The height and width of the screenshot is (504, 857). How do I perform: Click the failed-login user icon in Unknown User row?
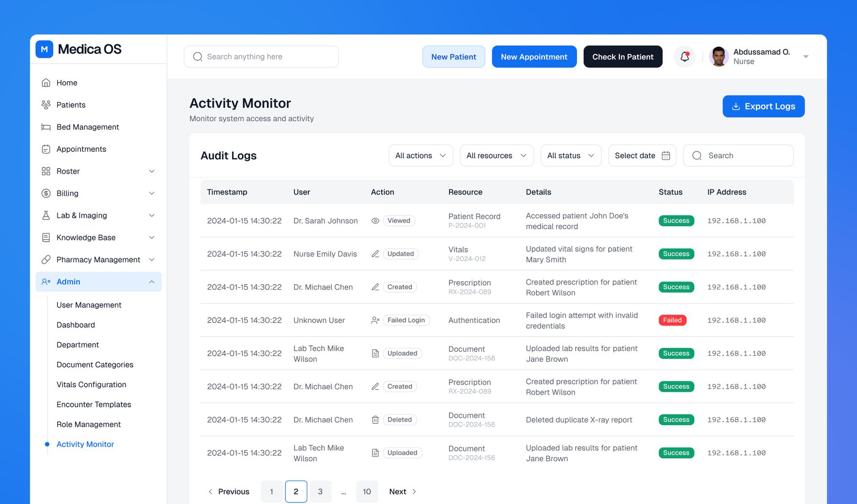[x=375, y=320]
